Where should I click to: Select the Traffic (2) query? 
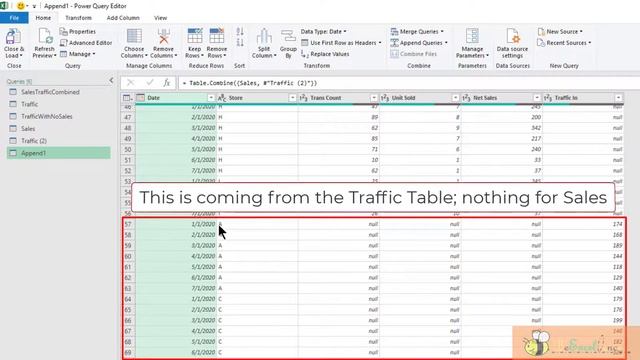pos(58,141)
